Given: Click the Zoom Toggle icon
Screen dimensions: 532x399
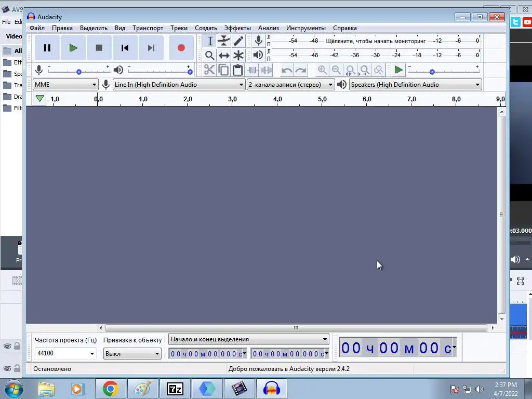Looking at the screenshot, I should [378, 70].
